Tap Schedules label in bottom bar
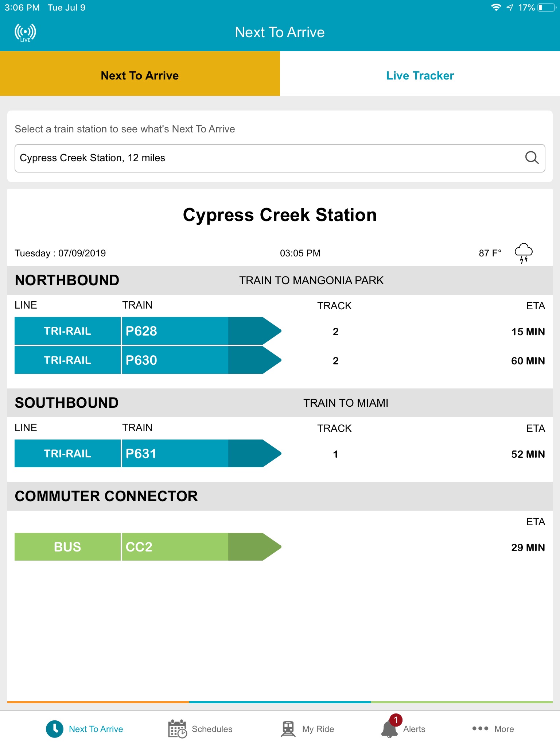Viewport: 560px width, 747px height. click(x=212, y=729)
